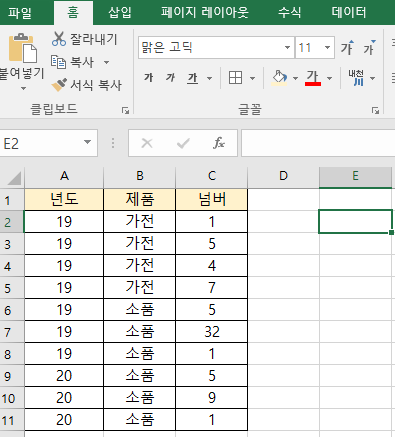
Task: Select column C header
Action: (x=212, y=176)
